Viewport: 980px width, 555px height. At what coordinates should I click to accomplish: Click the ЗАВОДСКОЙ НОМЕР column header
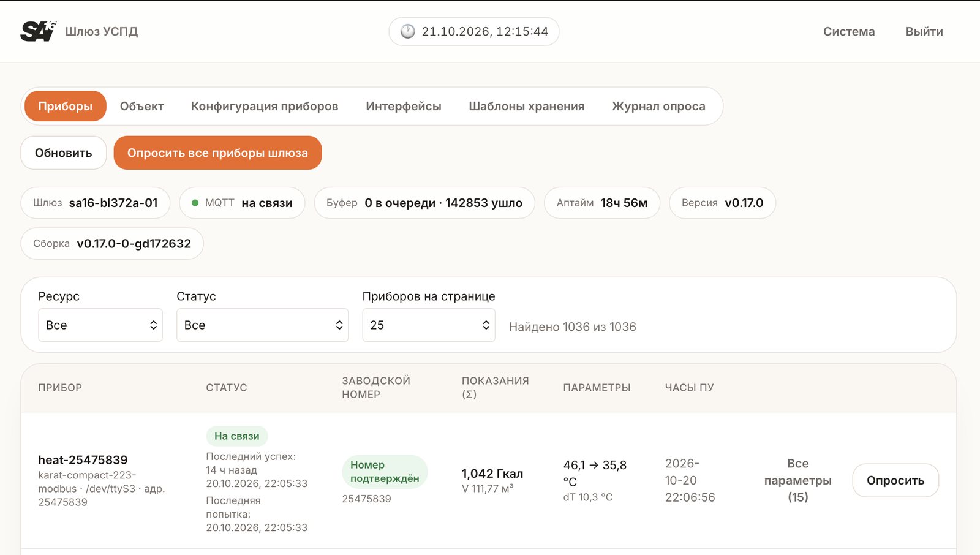point(376,388)
